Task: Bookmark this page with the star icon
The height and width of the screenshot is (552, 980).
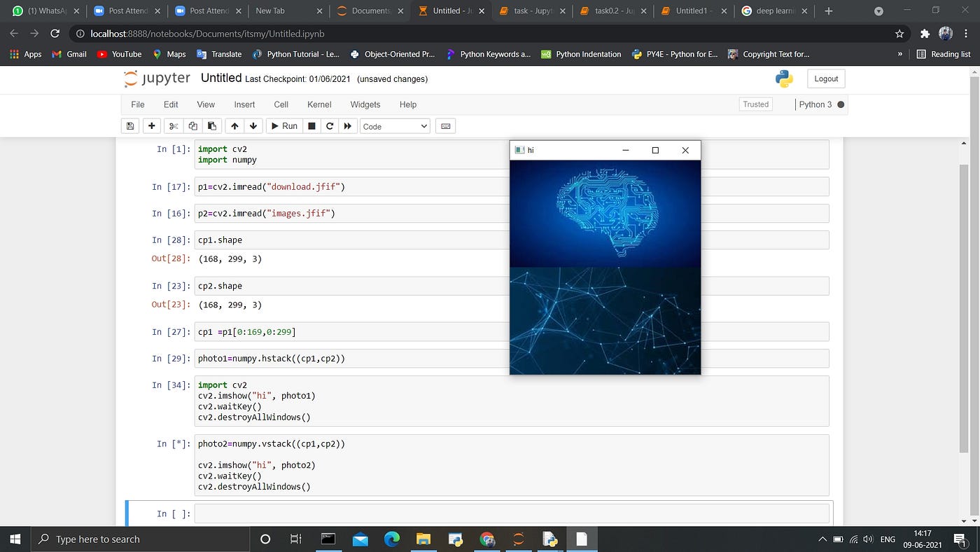Action: [899, 34]
